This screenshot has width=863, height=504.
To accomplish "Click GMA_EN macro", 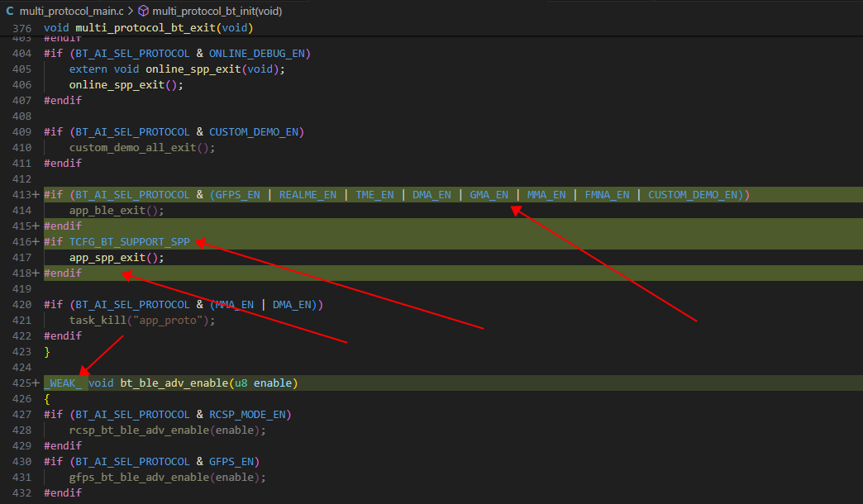I will tap(489, 195).
